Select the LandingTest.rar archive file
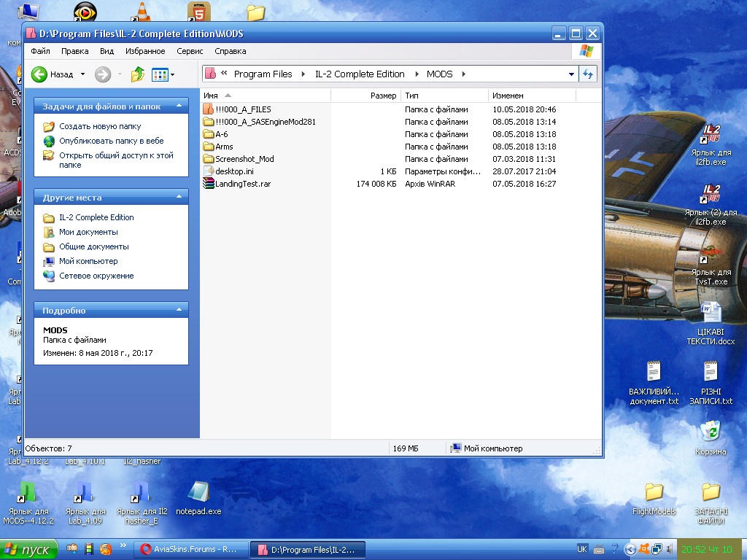747x560 pixels. [x=242, y=184]
